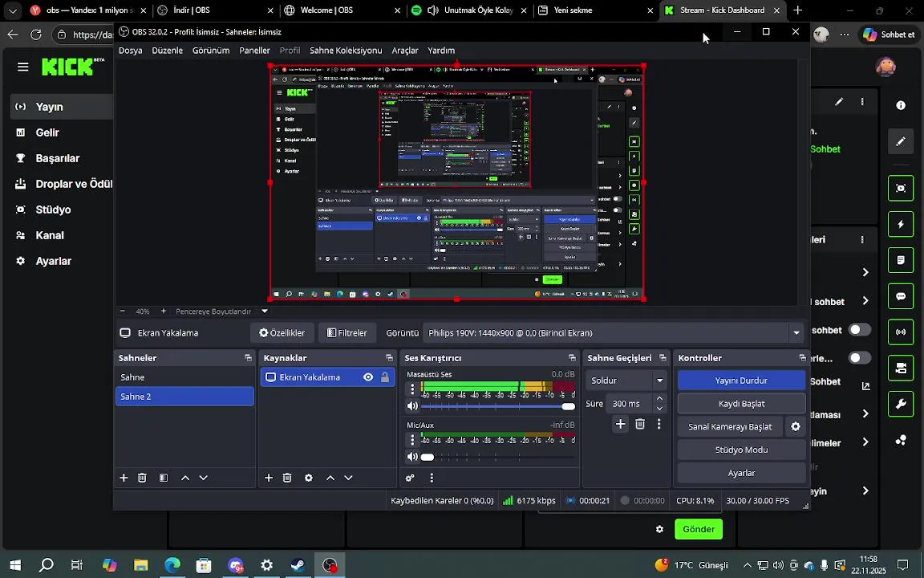
Task: Open Kick chat settings gear near Gönder
Action: click(659, 529)
